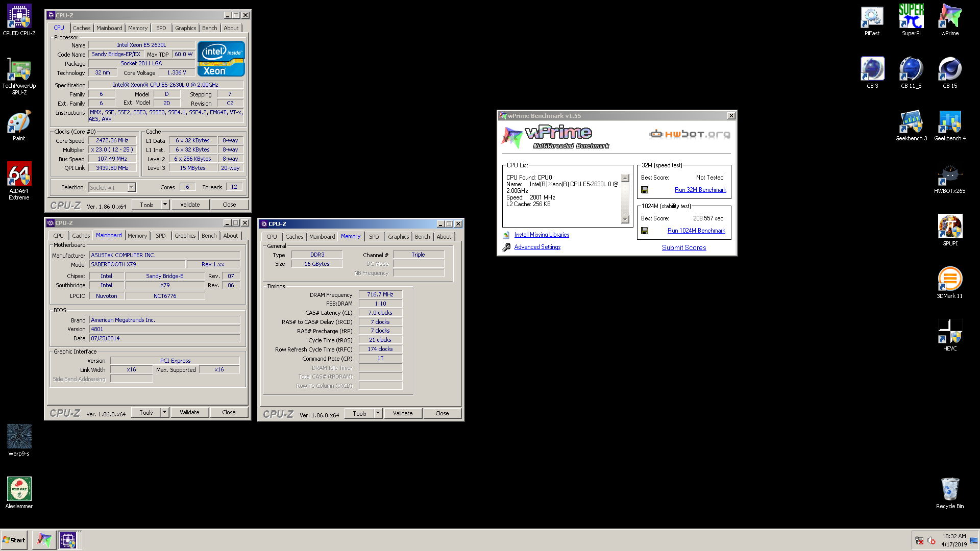Open the wPrime desktop shortcut

point(950,20)
